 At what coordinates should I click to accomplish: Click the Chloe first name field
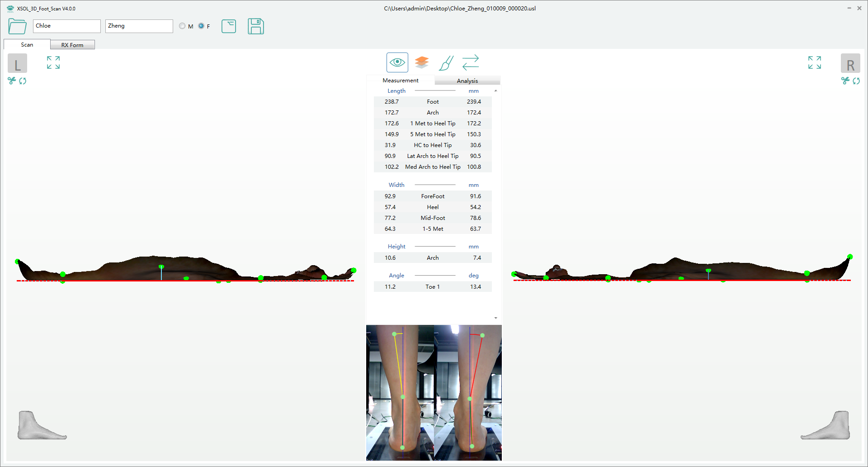(x=66, y=26)
